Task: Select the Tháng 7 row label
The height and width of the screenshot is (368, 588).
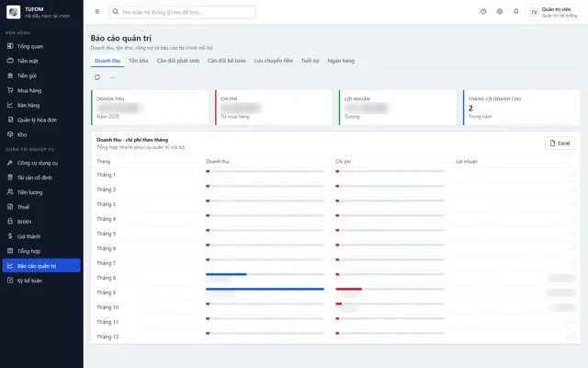Action: click(x=107, y=263)
